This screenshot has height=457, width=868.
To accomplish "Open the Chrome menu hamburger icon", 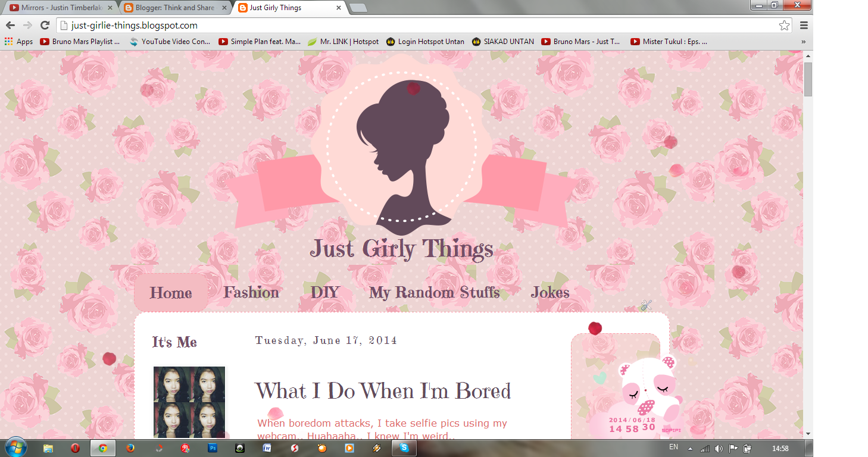I will coord(804,26).
